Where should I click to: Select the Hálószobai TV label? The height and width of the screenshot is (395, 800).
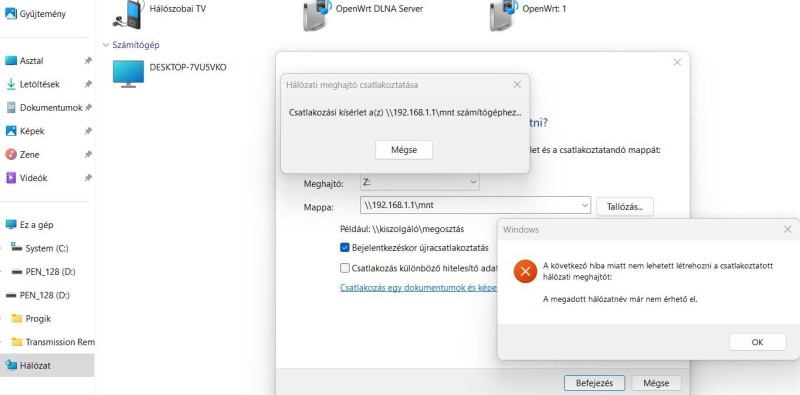(178, 9)
